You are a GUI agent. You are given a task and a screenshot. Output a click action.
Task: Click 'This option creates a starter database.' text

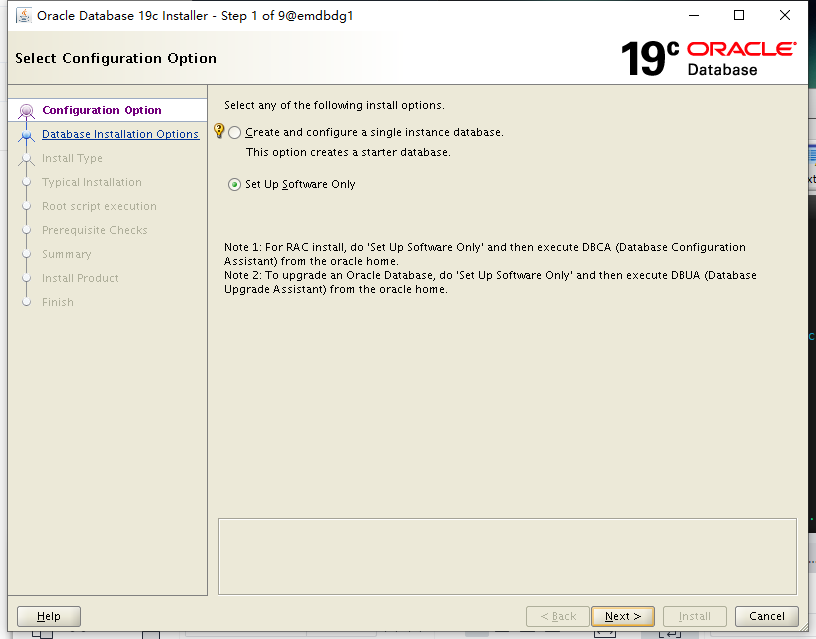pyautogui.click(x=348, y=152)
